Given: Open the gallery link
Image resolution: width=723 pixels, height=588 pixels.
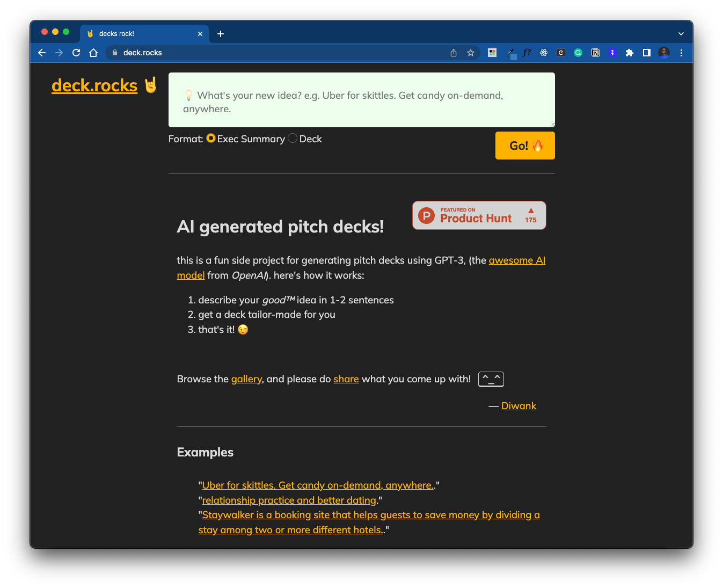Looking at the screenshot, I should click(246, 379).
